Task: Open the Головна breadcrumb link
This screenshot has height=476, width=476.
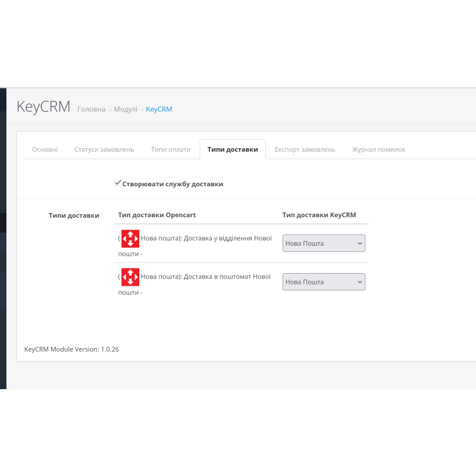Action: pyautogui.click(x=91, y=109)
